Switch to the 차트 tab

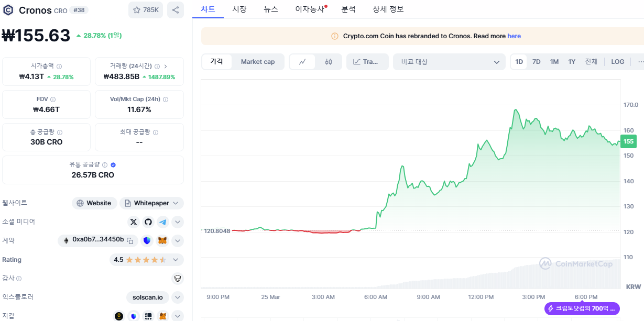[x=208, y=9]
